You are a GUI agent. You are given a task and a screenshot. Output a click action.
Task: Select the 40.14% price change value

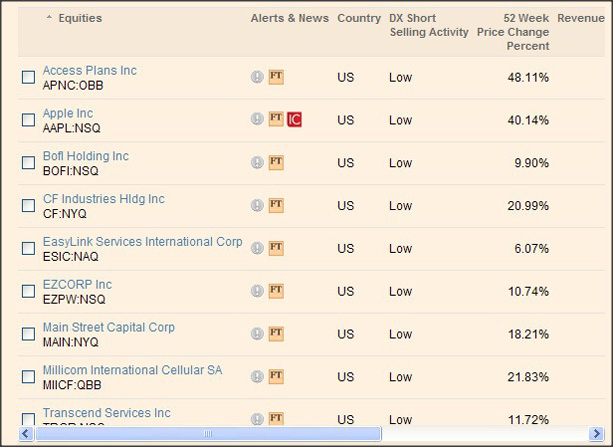pos(528,120)
